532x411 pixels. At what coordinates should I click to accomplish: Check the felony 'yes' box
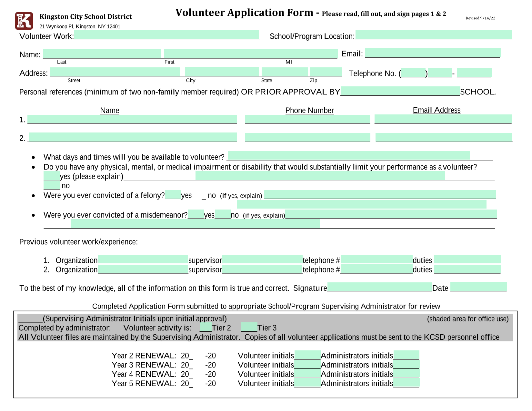173,194
